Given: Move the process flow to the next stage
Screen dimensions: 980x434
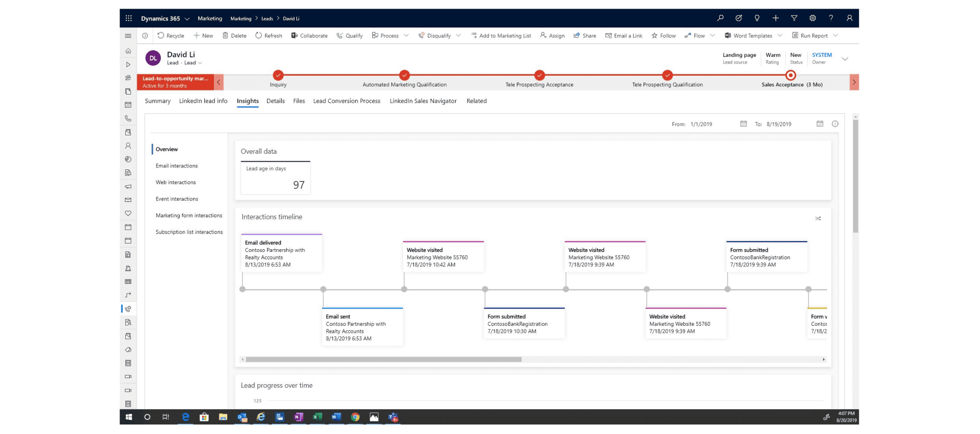Looking at the screenshot, I should coord(854,82).
